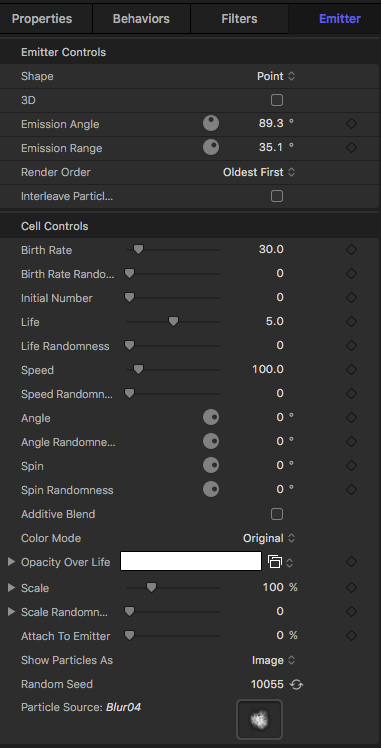Open the Shape dropdown set to Point

click(x=276, y=76)
